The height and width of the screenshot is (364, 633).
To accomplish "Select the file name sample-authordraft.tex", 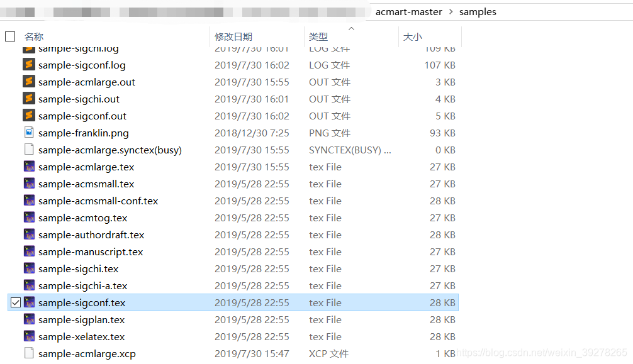I will 91,234.
